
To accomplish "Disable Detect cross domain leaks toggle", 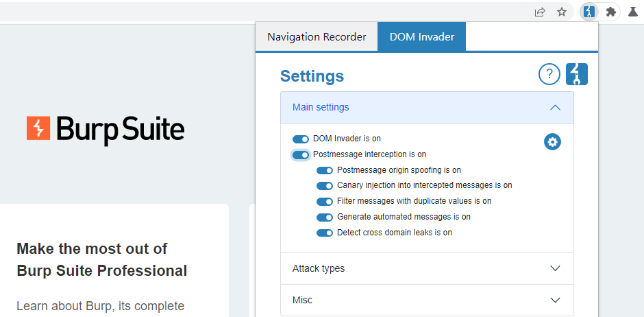I will 325,233.
